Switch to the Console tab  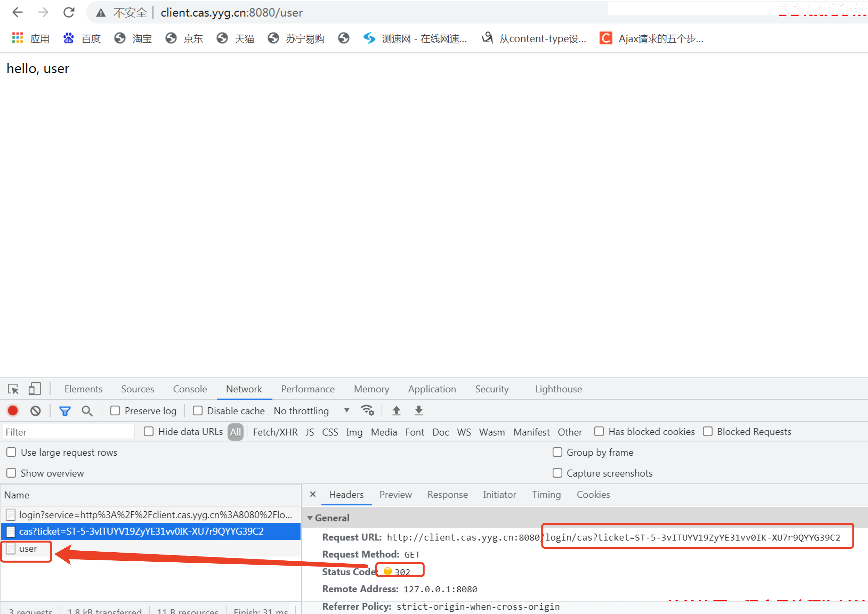[190, 389]
